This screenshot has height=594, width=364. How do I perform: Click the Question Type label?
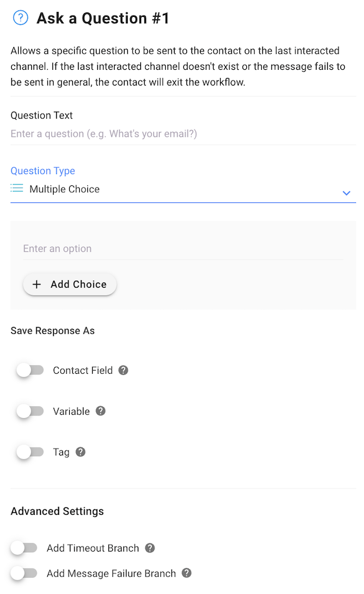pos(43,171)
